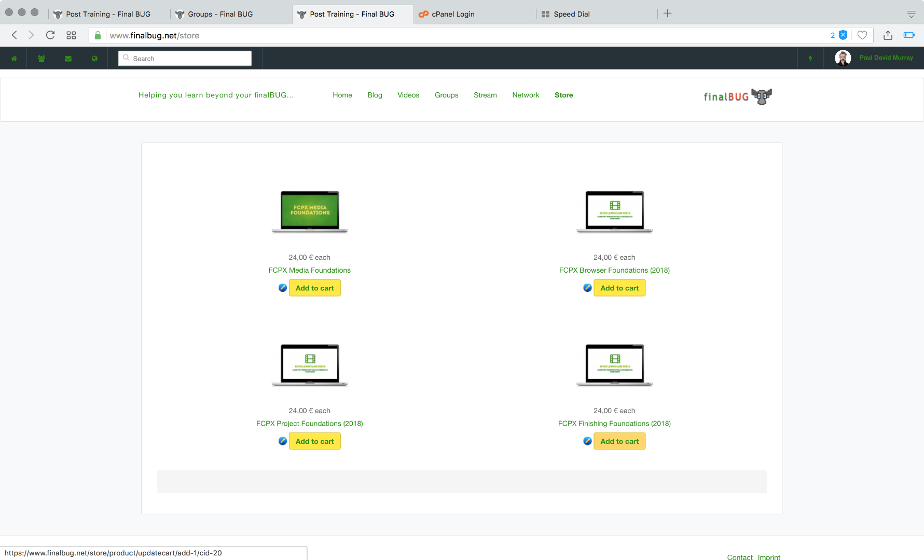Open the Videos item in the site menu
Viewport: 924px width, 560px height.
tap(408, 95)
